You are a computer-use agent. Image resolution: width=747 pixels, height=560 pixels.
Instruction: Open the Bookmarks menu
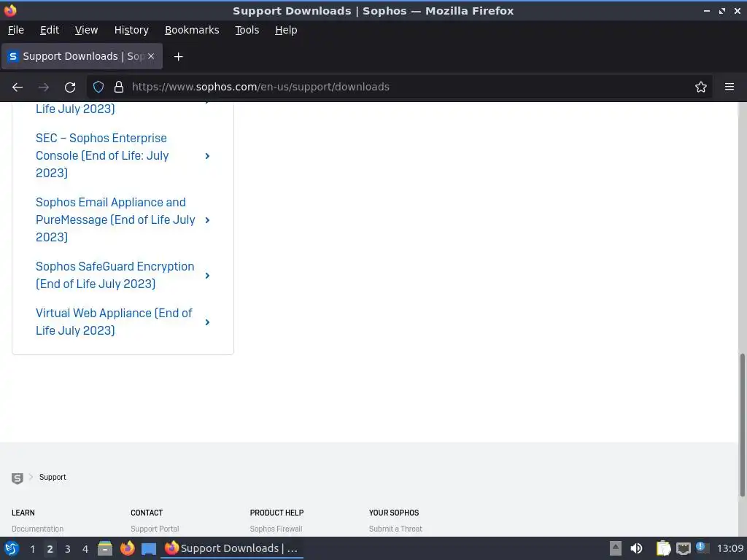[x=192, y=30]
